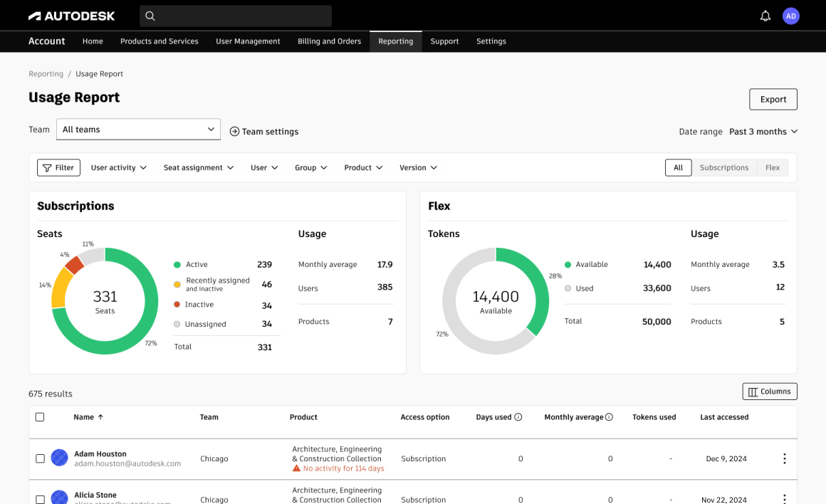This screenshot has width=826, height=504.
Task: Expand the User activity filter
Action: (118, 168)
